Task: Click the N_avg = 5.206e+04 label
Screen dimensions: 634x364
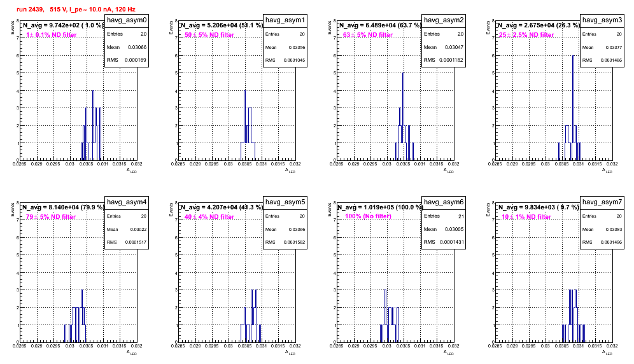Action: (221, 25)
